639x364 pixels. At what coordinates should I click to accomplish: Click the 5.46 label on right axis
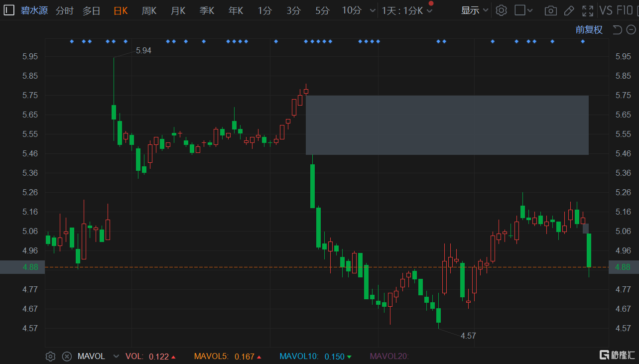(623, 153)
